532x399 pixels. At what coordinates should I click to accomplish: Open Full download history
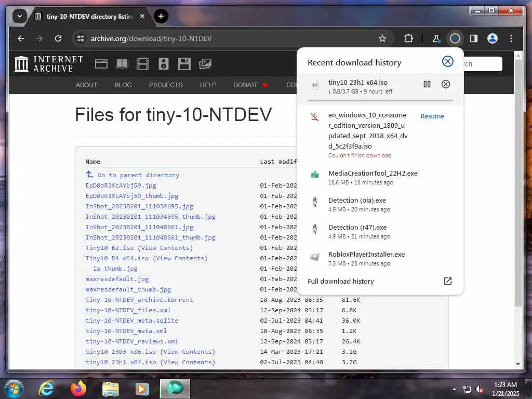tap(380, 281)
